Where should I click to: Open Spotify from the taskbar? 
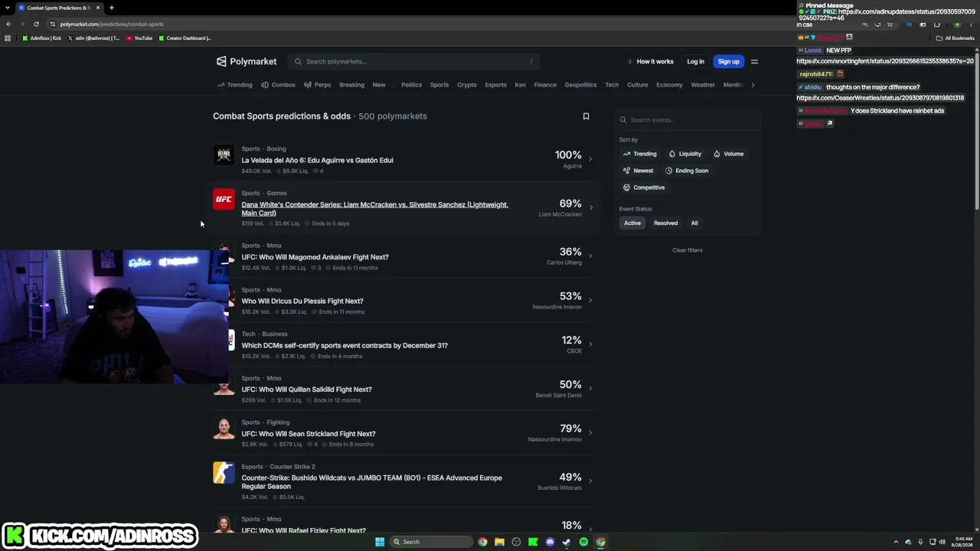[583, 542]
